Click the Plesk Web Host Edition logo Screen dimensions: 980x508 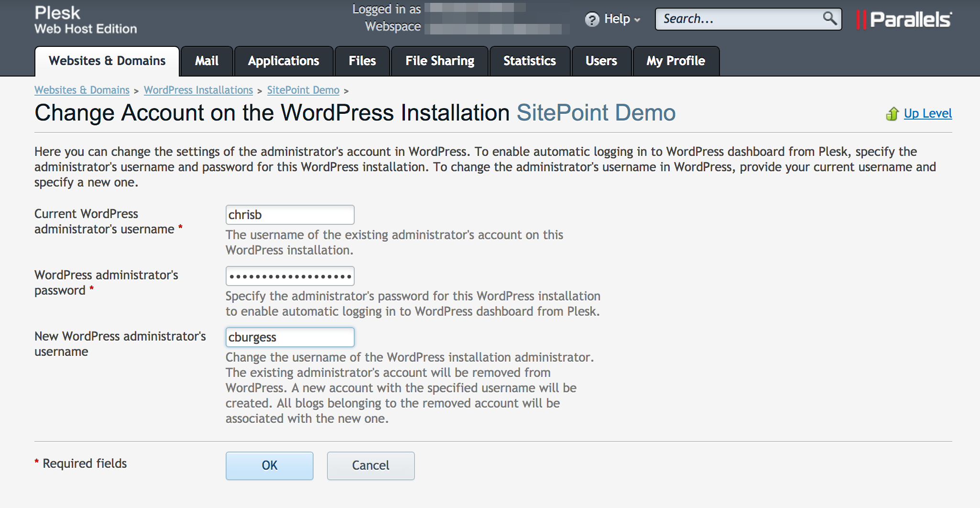coord(86,20)
